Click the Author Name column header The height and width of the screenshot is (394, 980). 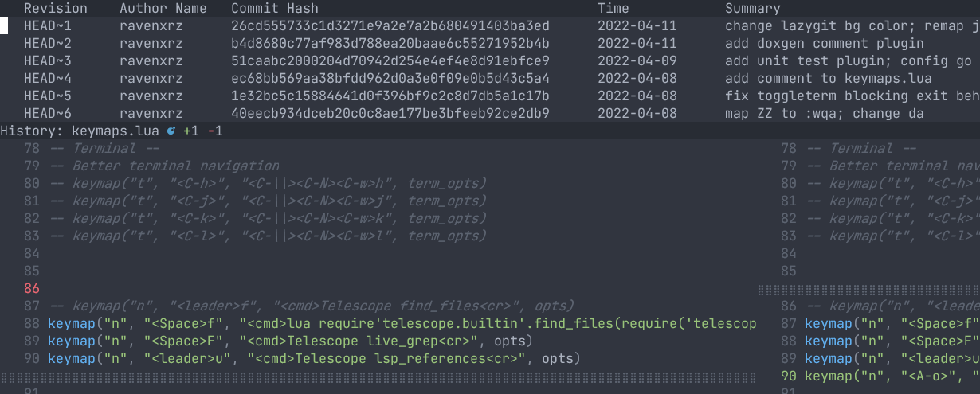point(163,8)
